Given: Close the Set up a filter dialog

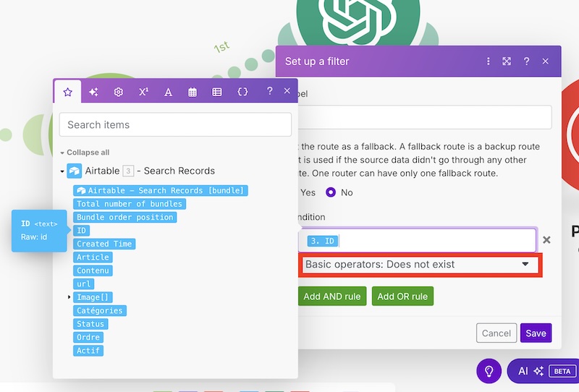Looking at the screenshot, I should (x=546, y=61).
